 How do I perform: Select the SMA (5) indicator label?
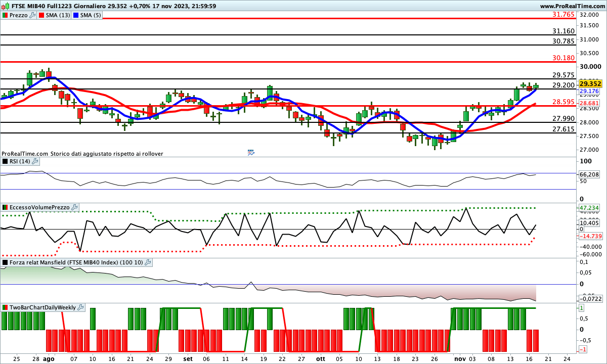[90, 15]
